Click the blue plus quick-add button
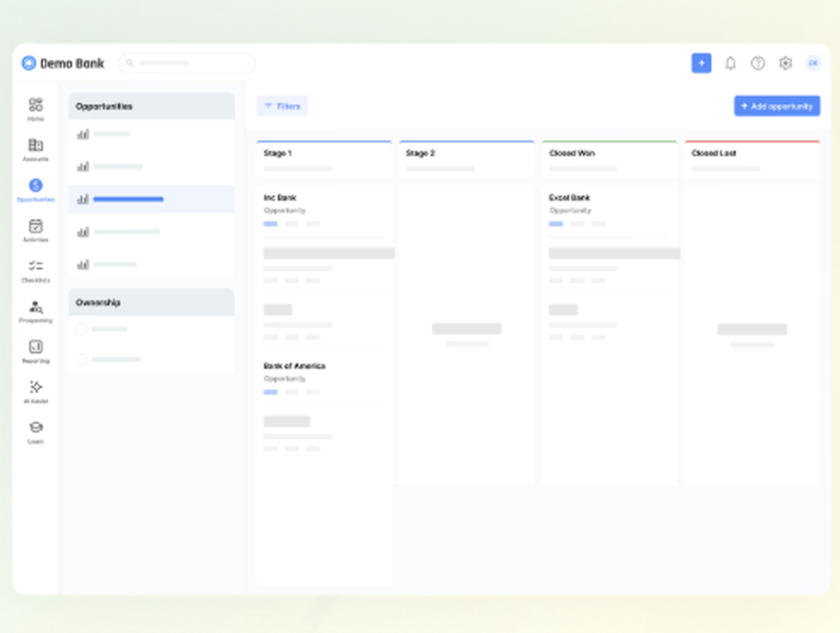 [701, 63]
